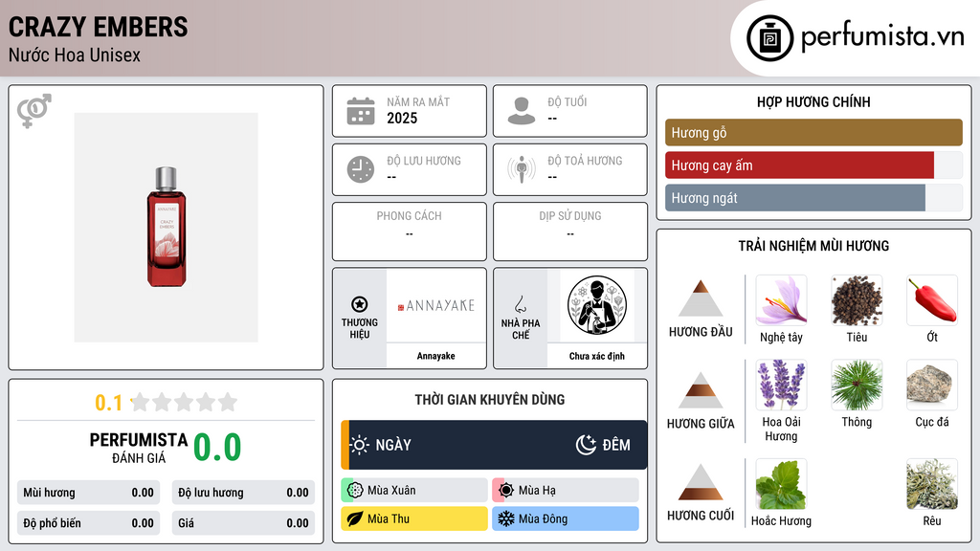
Task: Select the Tiêu pepper note image
Action: coord(857,300)
